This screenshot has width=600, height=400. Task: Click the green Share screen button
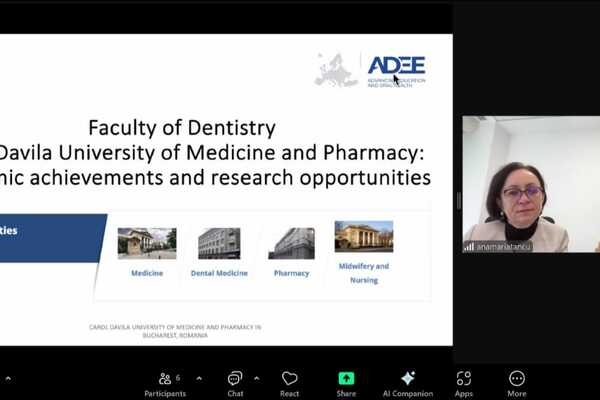click(x=346, y=384)
